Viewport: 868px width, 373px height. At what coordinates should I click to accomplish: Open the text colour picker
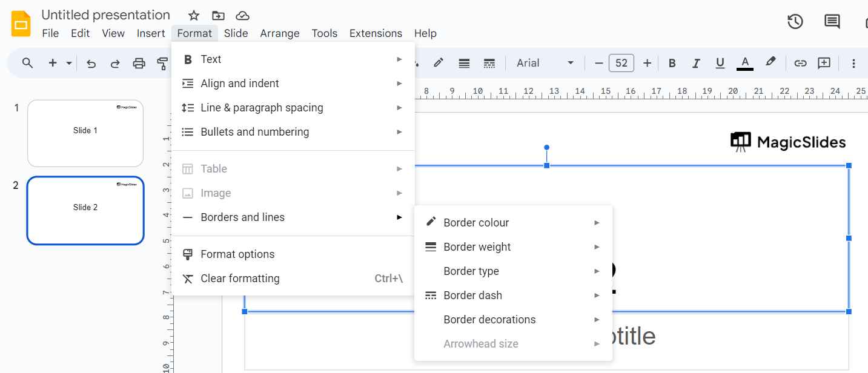coord(745,63)
